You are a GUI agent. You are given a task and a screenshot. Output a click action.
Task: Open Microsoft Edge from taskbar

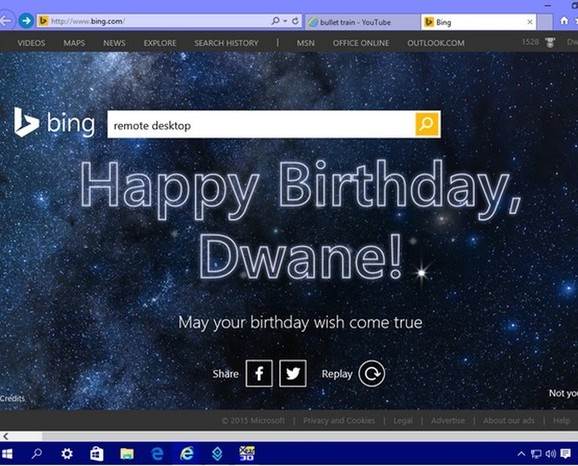tap(157, 454)
